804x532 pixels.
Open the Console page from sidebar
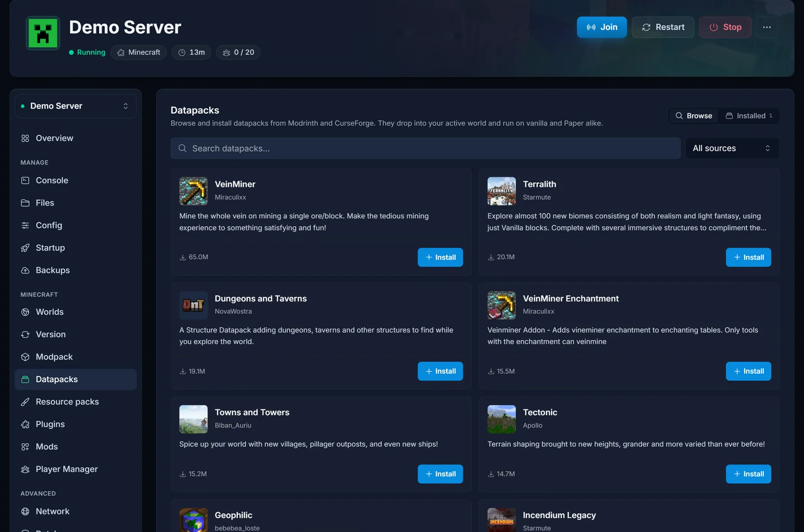[75, 180]
